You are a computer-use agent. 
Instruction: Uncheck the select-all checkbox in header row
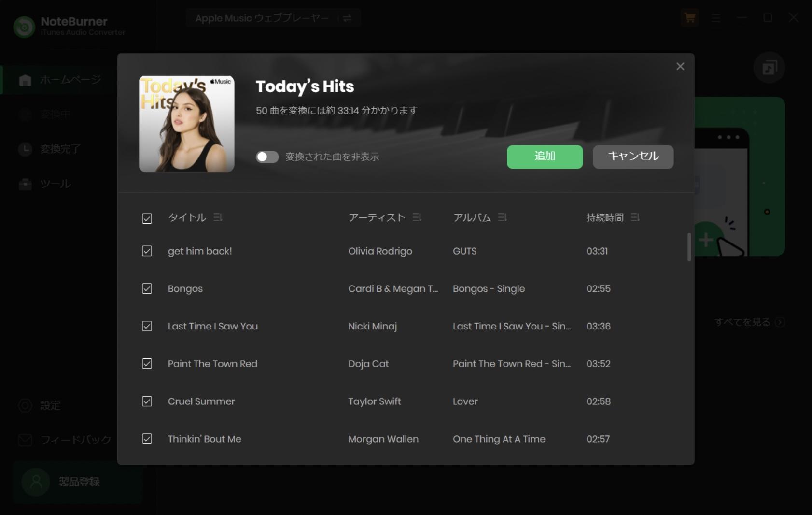tap(147, 219)
